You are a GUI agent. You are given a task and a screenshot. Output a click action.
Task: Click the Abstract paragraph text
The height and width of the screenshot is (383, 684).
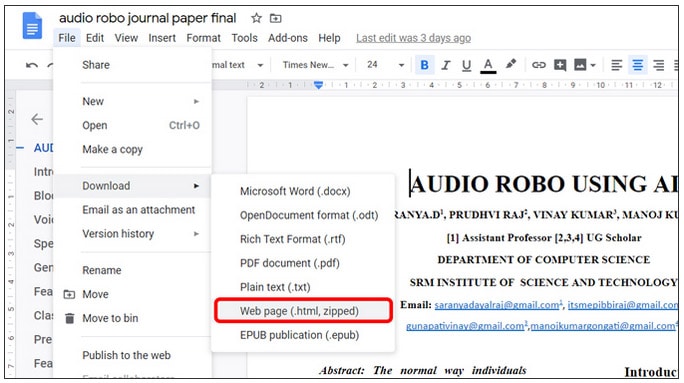422,370
